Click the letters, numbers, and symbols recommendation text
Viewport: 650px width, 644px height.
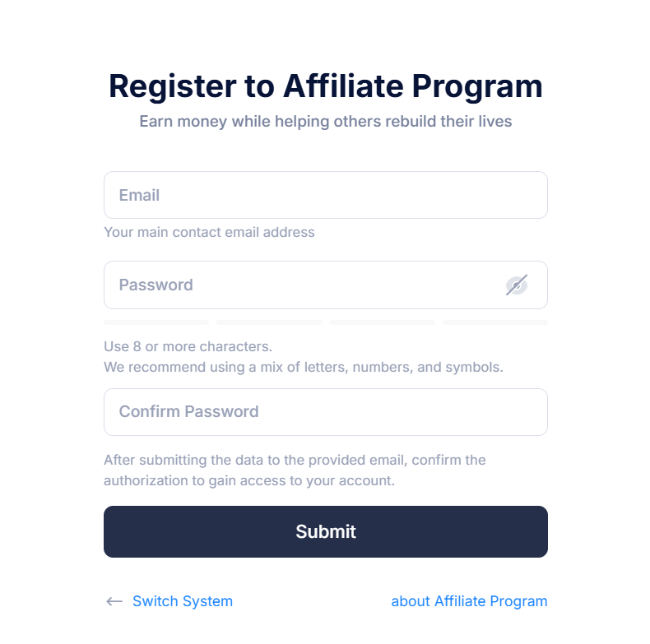(x=304, y=367)
